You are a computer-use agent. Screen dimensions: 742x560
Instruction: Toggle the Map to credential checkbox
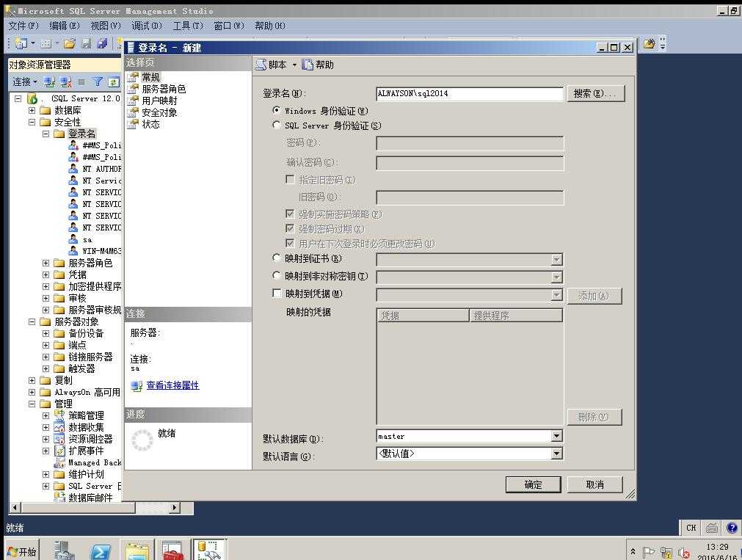(277, 294)
